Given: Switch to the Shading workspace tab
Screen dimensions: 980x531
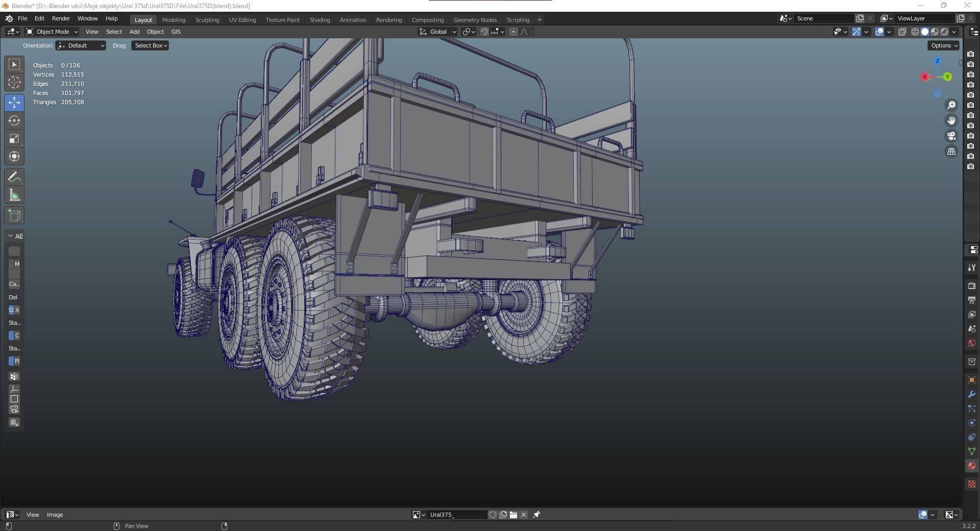Looking at the screenshot, I should pyautogui.click(x=320, y=20).
